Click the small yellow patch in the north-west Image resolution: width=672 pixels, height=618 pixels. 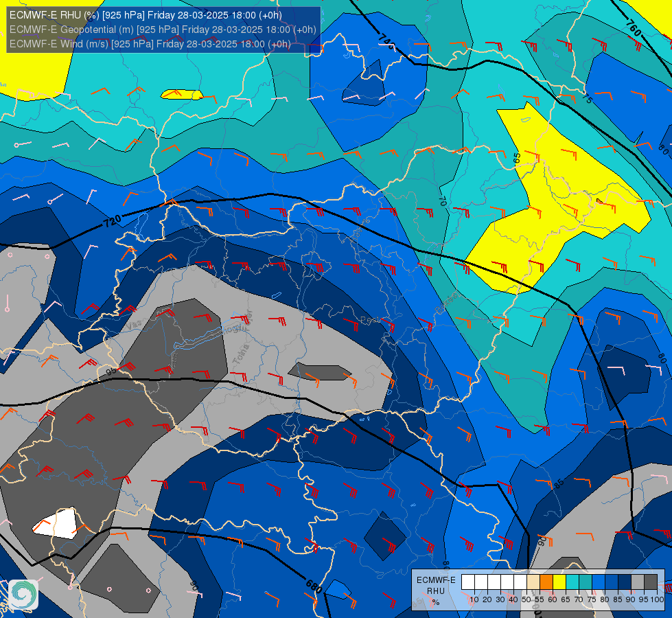181,94
